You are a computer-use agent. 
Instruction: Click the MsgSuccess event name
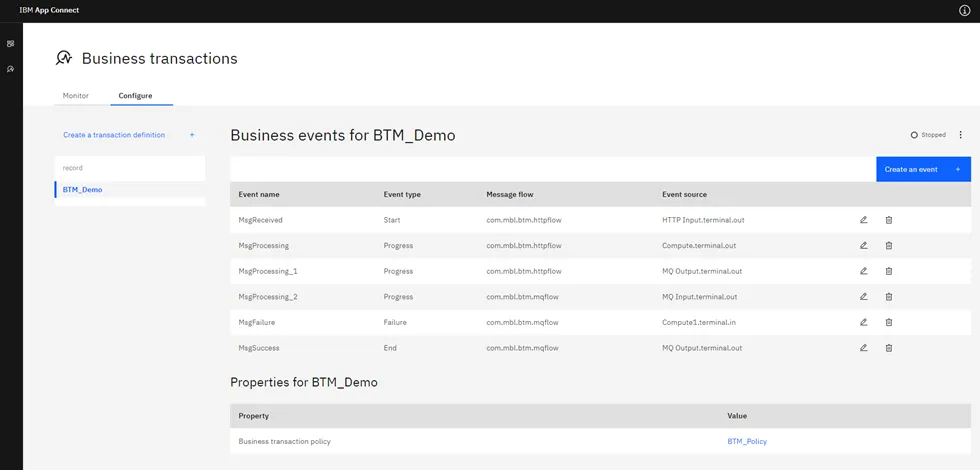[x=259, y=348]
